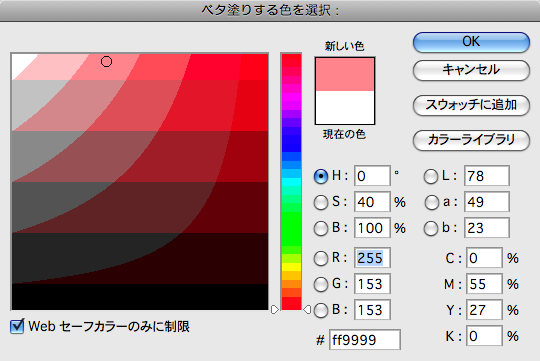Click the R field showing 255
The height and width of the screenshot is (361, 540).
coord(372,258)
